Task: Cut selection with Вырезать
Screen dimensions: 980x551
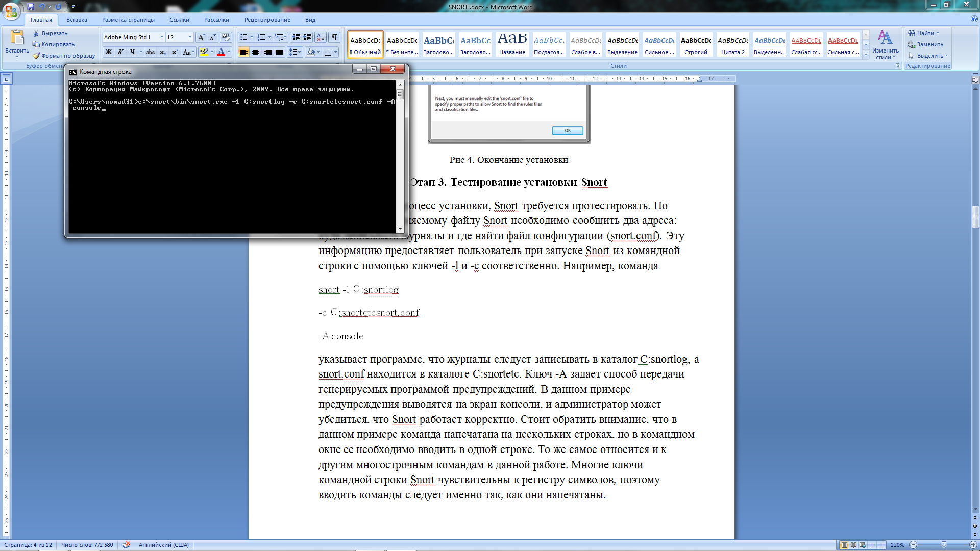Action: tap(50, 33)
